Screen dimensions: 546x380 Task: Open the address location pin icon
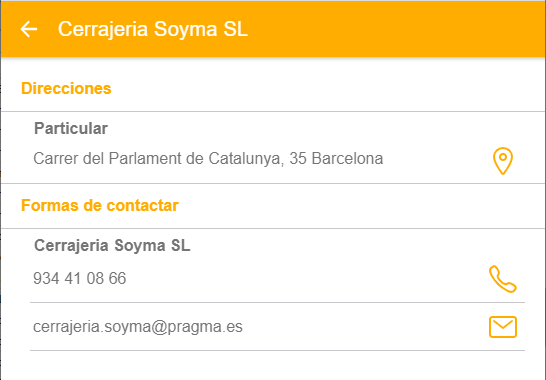point(503,161)
